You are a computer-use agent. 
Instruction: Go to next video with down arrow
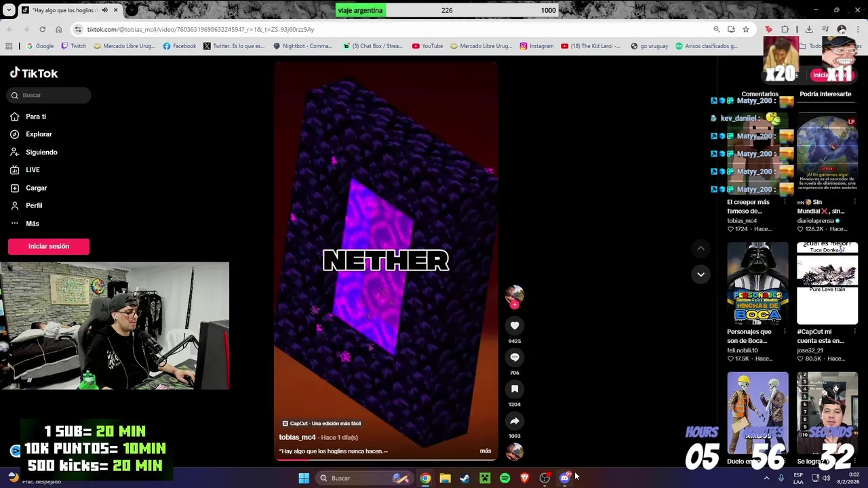coord(701,274)
